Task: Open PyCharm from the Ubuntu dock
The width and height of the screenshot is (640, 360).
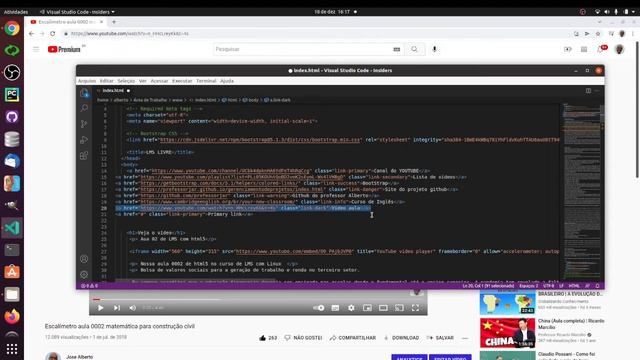Action: [12, 95]
